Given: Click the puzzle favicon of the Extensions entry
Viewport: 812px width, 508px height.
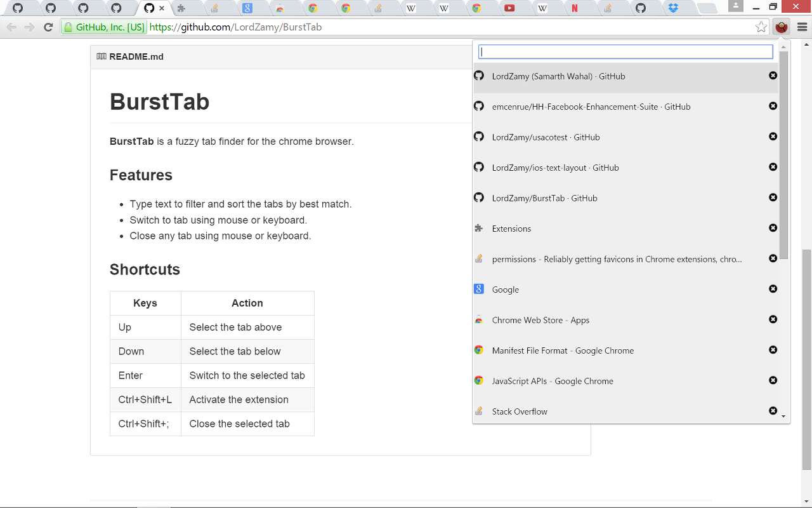Looking at the screenshot, I should [x=479, y=228].
